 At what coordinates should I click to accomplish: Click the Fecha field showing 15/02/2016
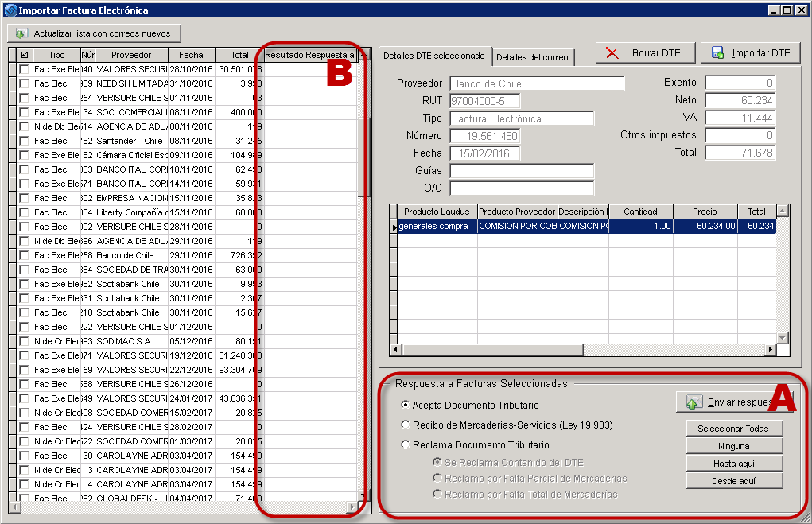pos(484,153)
